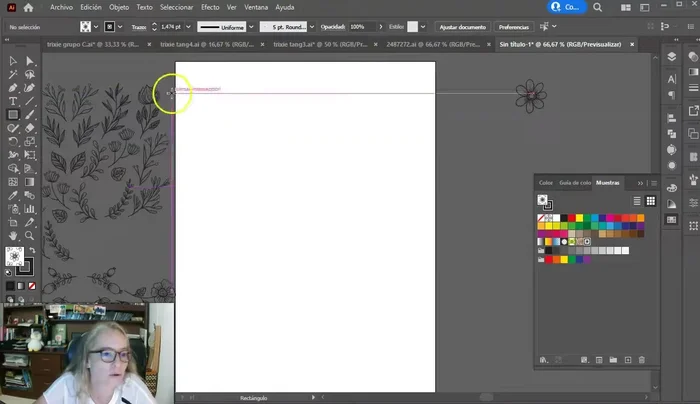The width and height of the screenshot is (700, 404).
Task: Go to Home screen icon
Action: (x=28, y=7)
